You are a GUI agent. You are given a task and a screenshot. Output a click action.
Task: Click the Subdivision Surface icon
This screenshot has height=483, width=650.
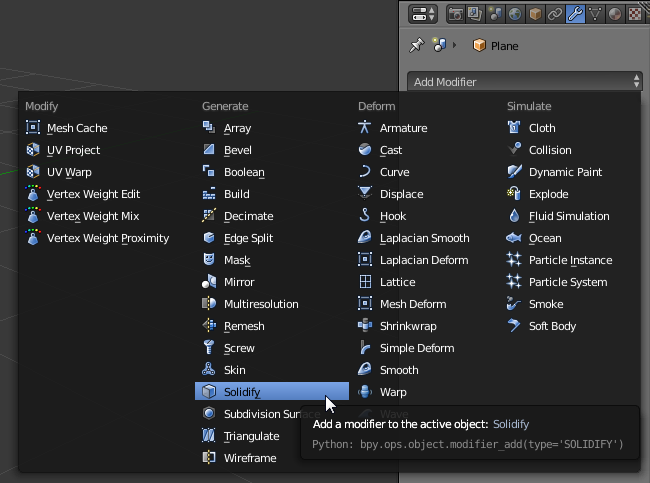[x=209, y=413]
